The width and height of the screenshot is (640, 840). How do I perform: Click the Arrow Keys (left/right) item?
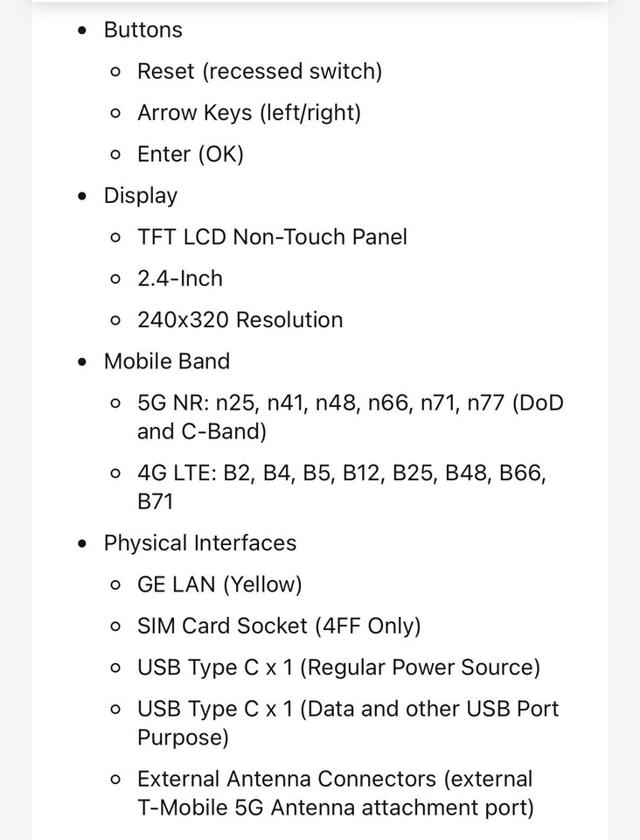coord(249,113)
